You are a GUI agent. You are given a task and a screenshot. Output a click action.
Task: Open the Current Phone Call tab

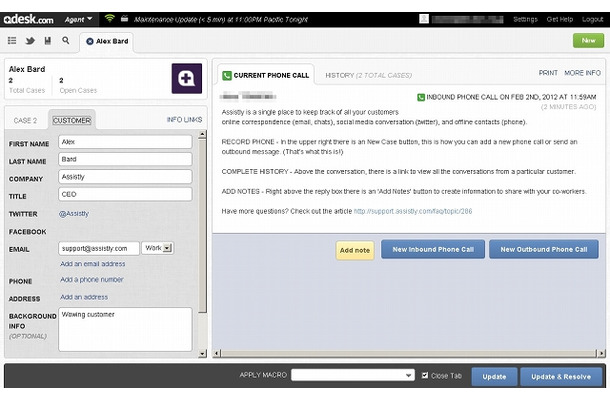click(x=266, y=75)
